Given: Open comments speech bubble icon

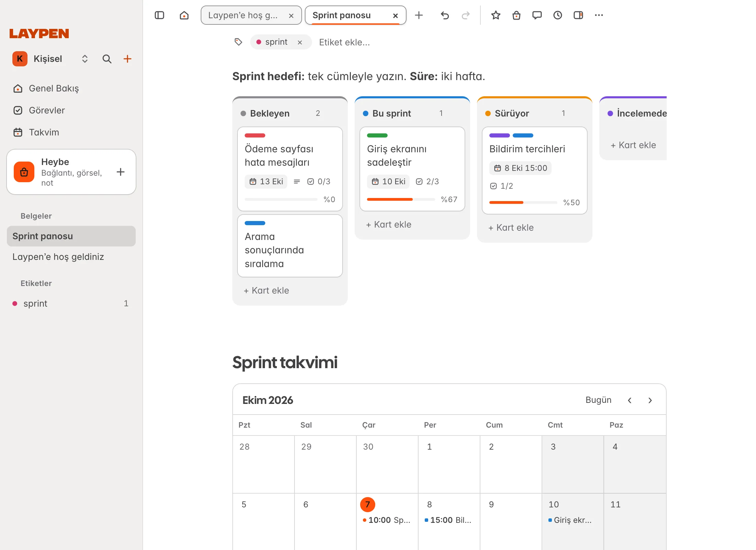Looking at the screenshot, I should click(537, 15).
